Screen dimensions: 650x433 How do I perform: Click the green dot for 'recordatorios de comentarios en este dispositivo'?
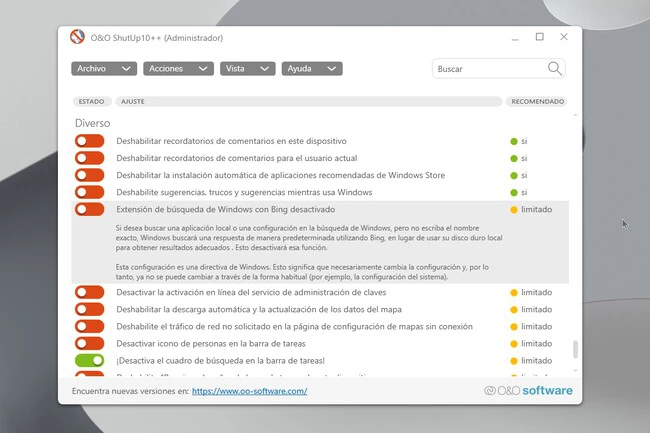514,141
